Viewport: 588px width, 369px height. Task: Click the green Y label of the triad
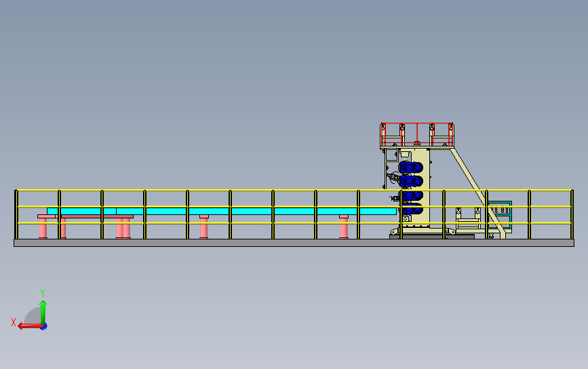pyautogui.click(x=43, y=292)
